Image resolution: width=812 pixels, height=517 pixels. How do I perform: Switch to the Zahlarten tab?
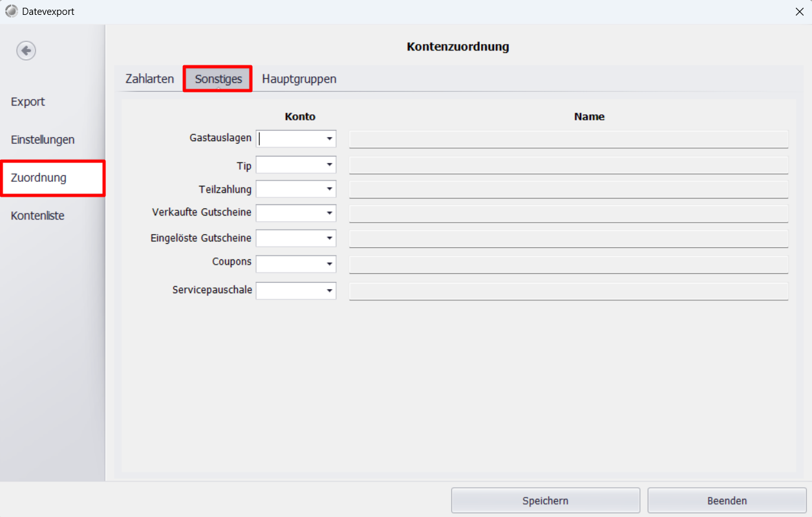coord(149,79)
